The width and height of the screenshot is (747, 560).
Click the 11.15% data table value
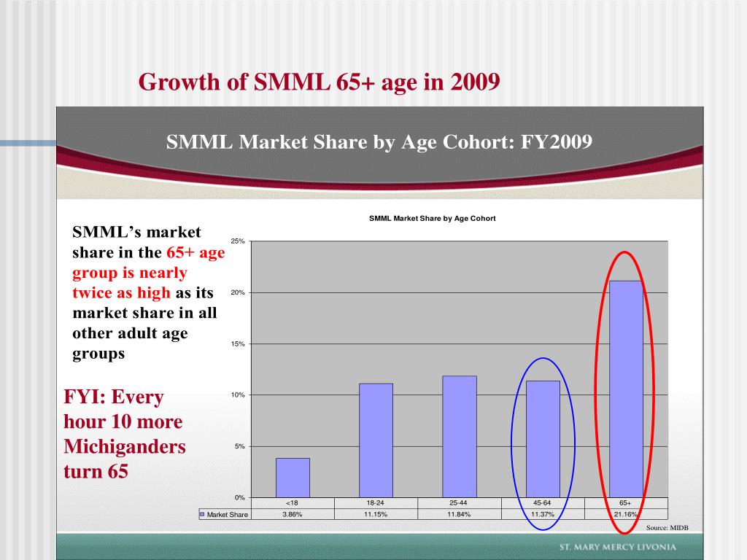[x=376, y=514]
